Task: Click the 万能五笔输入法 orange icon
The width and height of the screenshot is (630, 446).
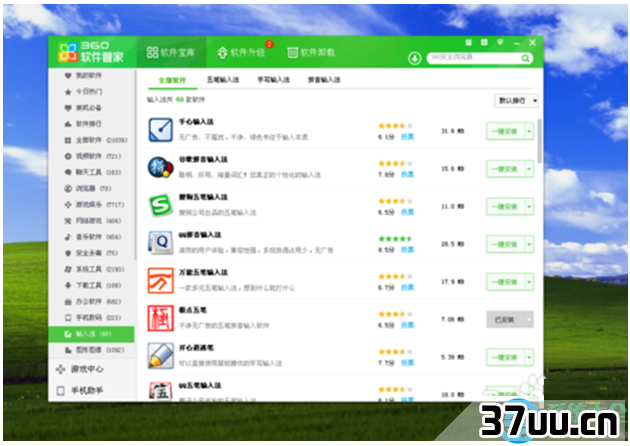Action: coord(160,280)
